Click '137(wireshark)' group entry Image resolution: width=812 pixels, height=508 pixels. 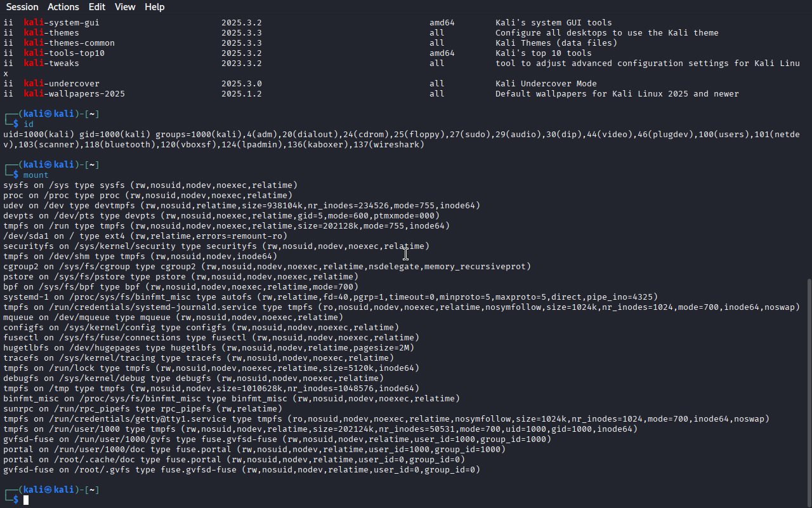tap(386, 145)
